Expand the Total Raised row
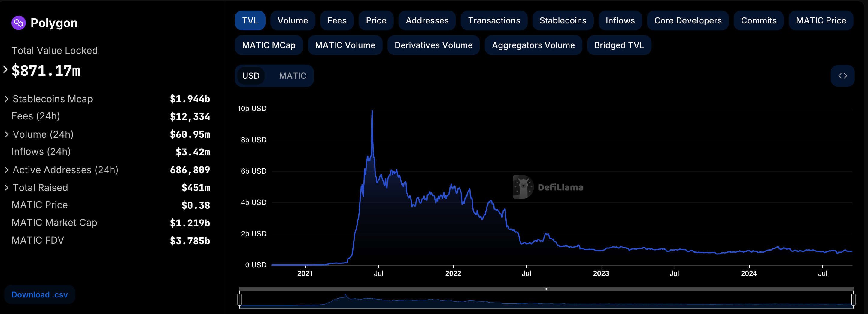Image resolution: width=868 pixels, height=314 pixels. click(6, 187)
